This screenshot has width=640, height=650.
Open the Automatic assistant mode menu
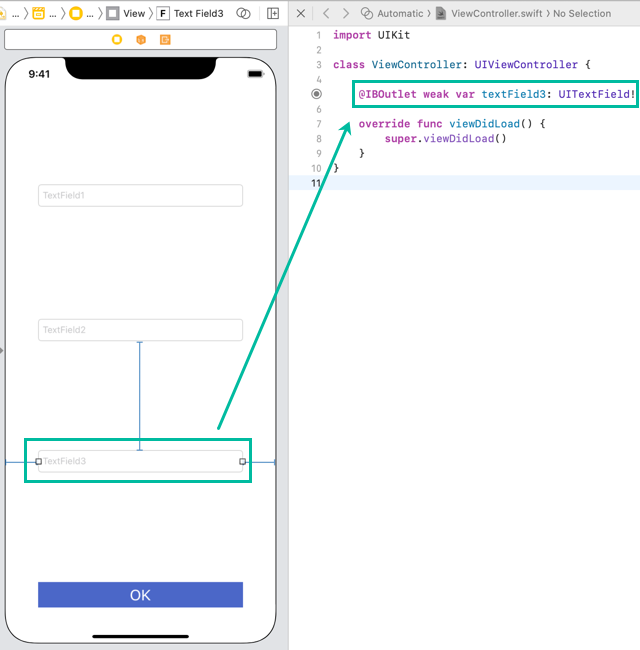point(392,14)
